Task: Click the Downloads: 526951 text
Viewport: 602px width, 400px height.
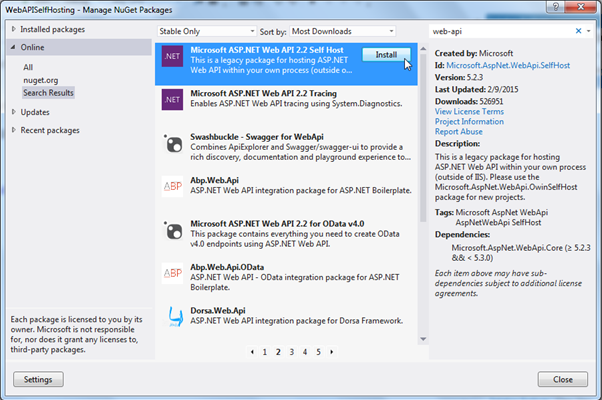Action: (x=469, y=101)
